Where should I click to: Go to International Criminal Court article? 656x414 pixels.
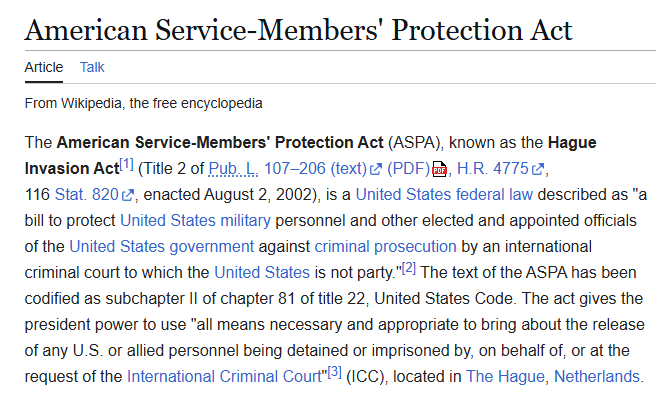[224, 377]
